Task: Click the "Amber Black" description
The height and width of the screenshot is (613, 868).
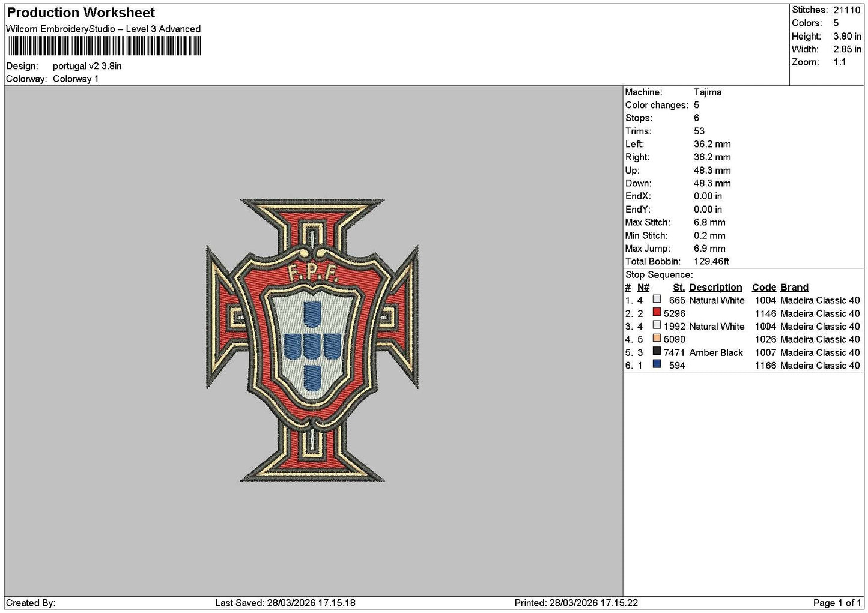Action: [x=716, y=352]
